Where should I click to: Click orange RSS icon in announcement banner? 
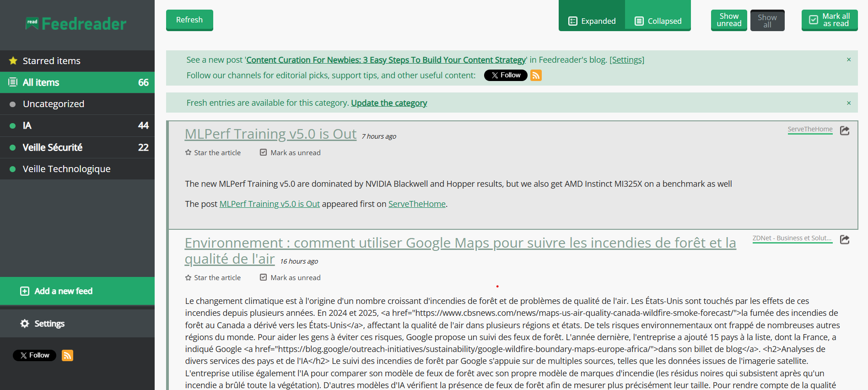(536, 76)
